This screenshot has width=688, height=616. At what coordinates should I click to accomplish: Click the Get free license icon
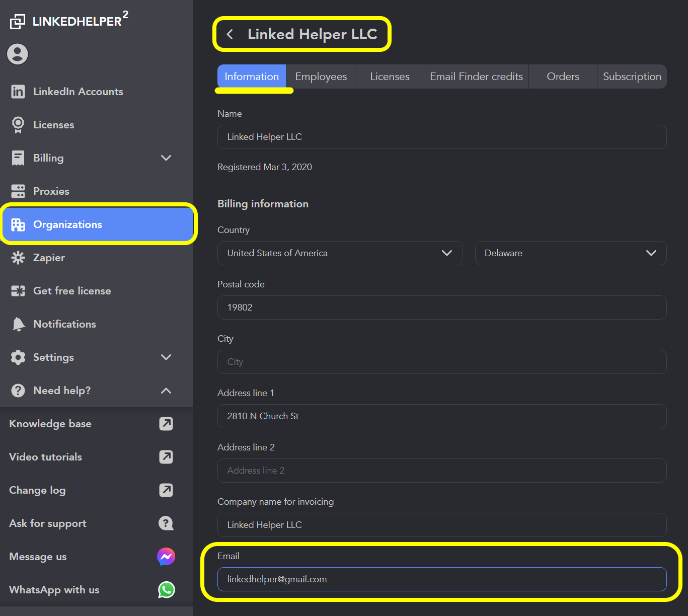pos(18,291)
